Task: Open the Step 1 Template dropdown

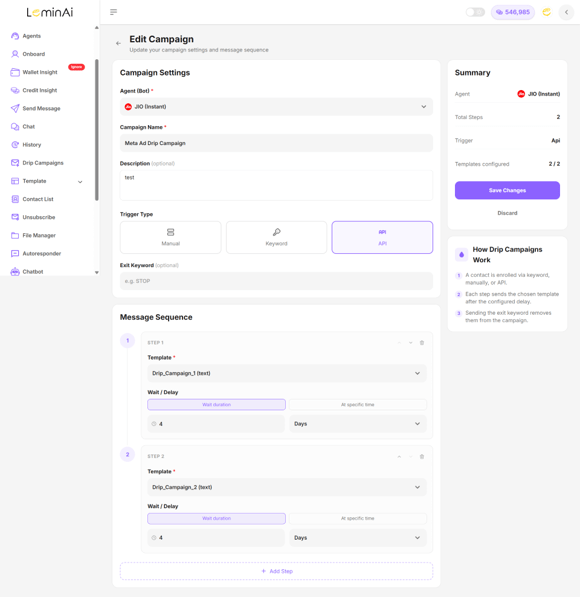Action: [287, 373]
